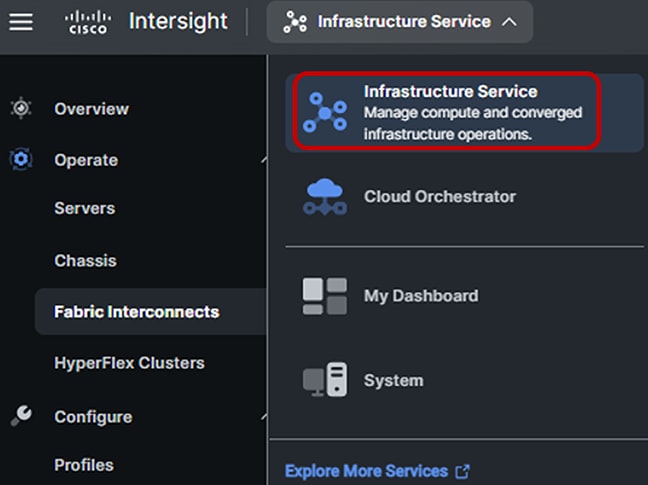Open the Configure section
This screenshot has height=485, width=648.
(x=93, y=417)
